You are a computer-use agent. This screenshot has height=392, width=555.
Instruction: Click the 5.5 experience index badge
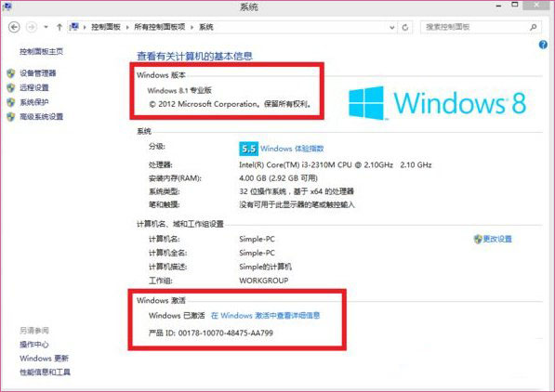(x=249, y=149)
